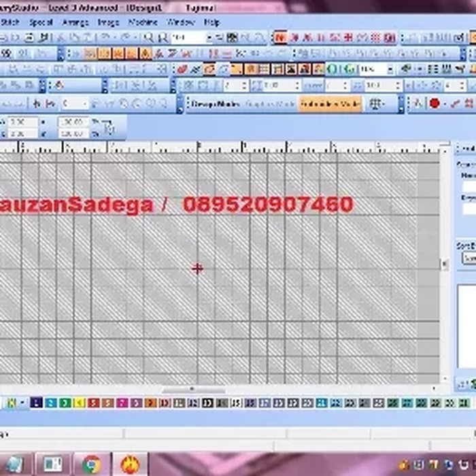This screenshot has width=476, height=476.
Task: Select the Zoom magnifier tool
Action: click(149, 37)
